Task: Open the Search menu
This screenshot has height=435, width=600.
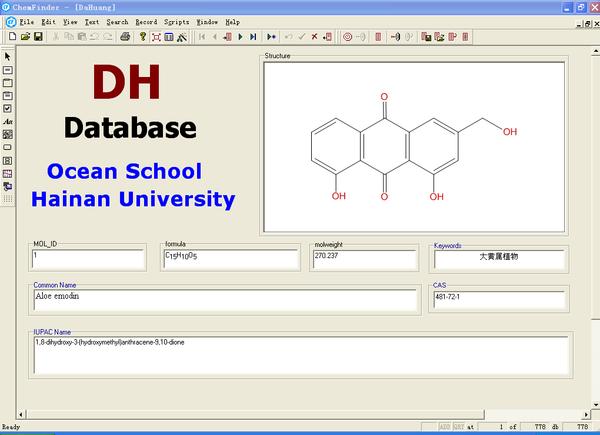Action: coord(117,22)
